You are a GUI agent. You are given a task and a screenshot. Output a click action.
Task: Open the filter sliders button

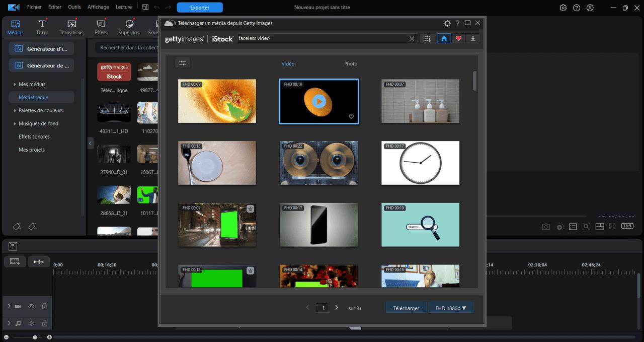point(183,63)
